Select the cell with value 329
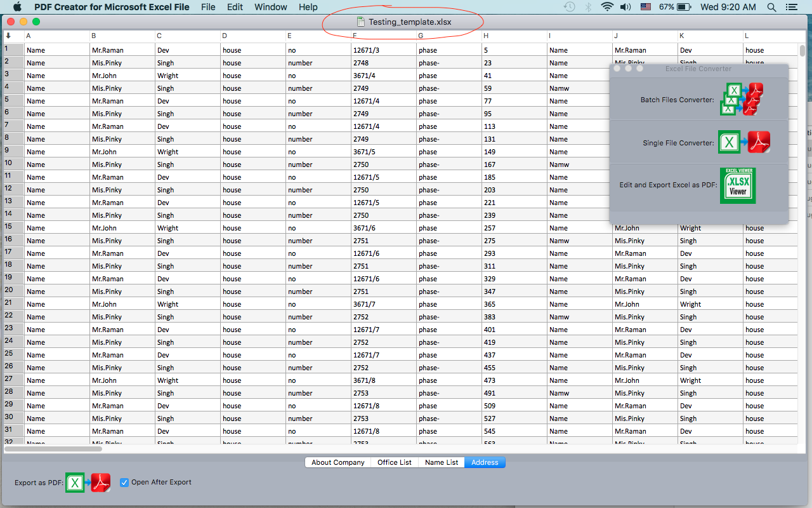 pos(514,279)
